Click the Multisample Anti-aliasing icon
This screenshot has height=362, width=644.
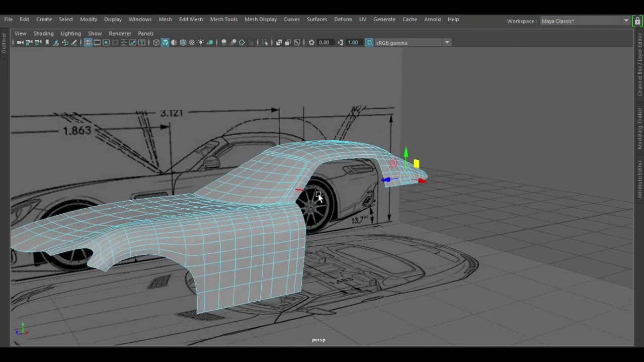242,43
